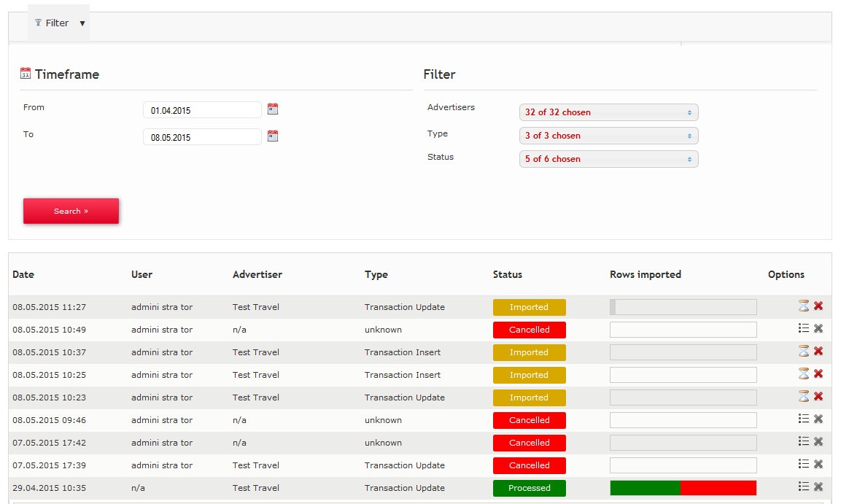Click the progress bar in the 11:27 row
Image resolution: width=841 pixels, height=504 pixels.
pos(683,307)
